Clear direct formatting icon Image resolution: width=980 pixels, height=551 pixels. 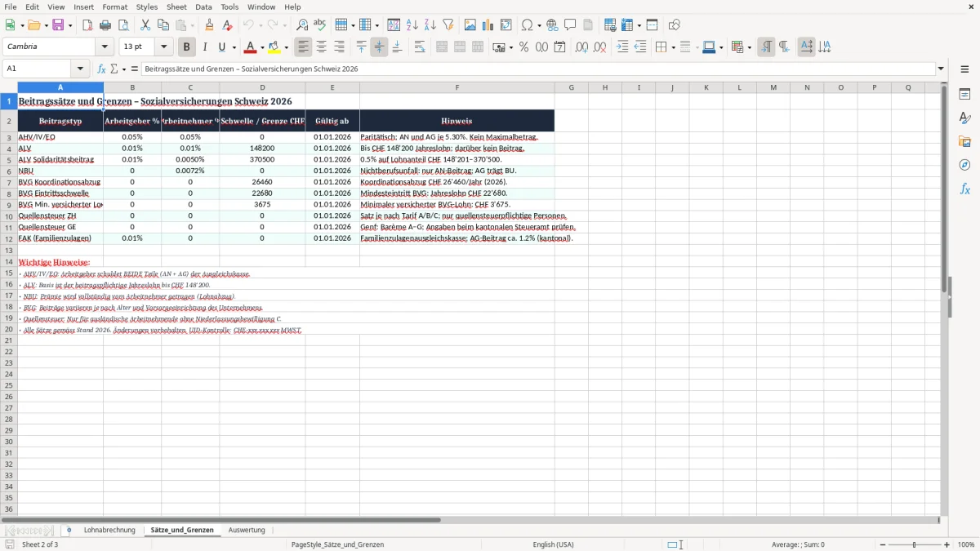227,25
